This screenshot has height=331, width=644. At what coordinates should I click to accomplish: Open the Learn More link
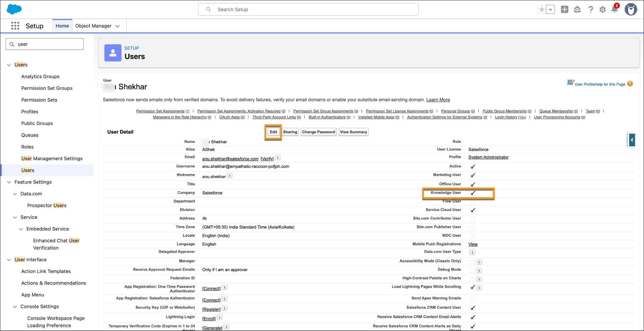(438, 100)
